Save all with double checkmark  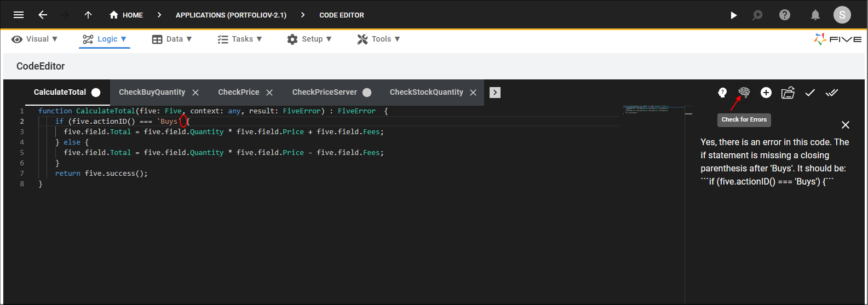tap(832, 93)
